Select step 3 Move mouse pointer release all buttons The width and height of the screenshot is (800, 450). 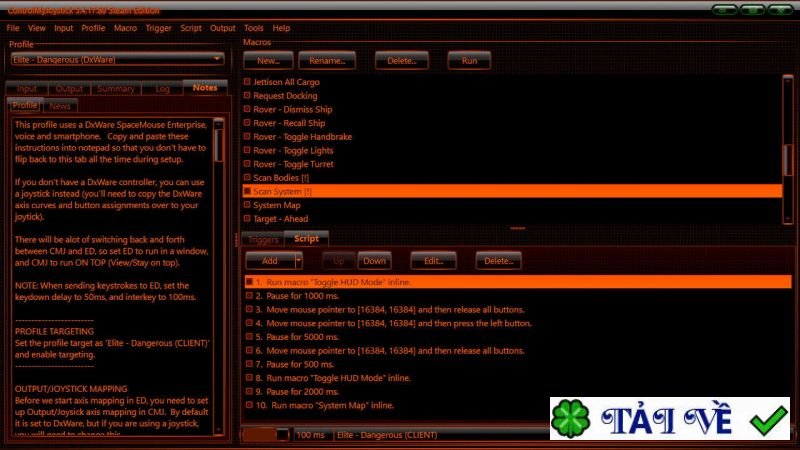390,310
